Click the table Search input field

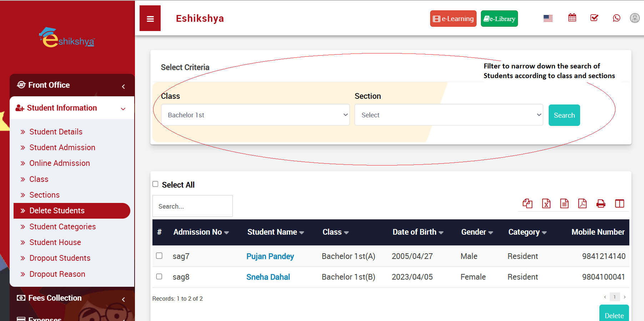192,206
